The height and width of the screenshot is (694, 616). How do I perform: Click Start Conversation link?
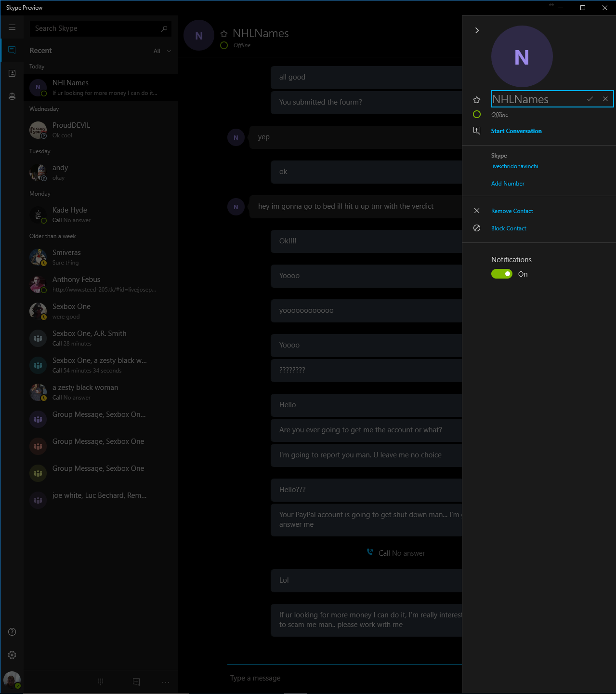516,131
